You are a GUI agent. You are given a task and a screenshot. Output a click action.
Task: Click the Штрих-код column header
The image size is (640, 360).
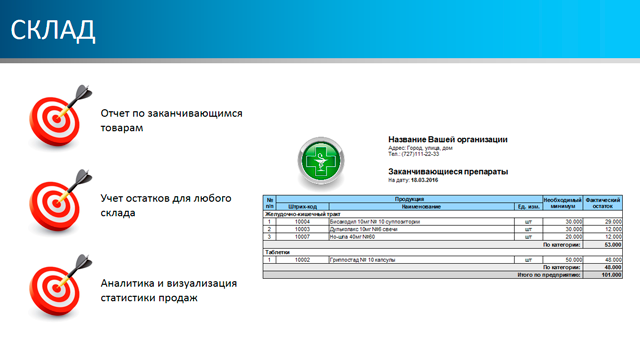coord(302,207)
